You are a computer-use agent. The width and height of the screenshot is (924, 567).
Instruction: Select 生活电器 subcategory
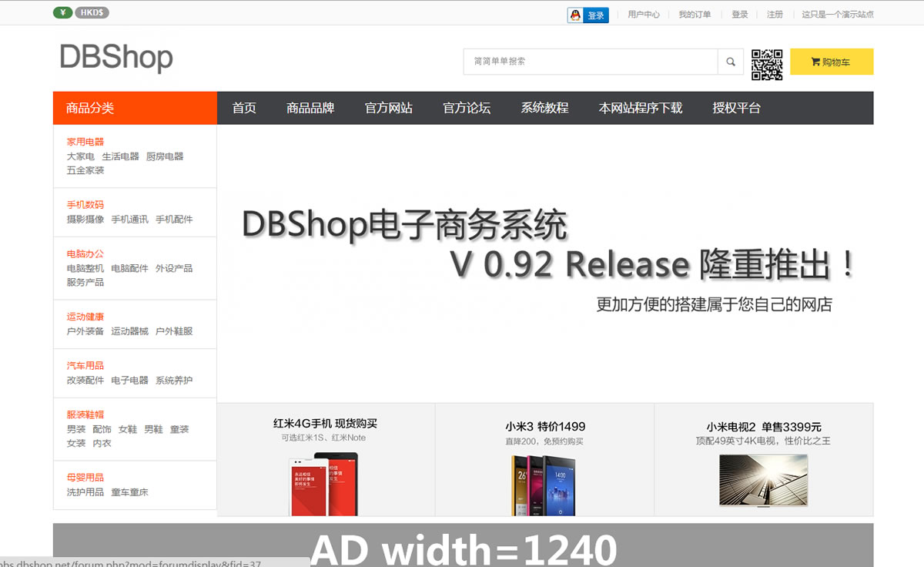pos(121,156)
